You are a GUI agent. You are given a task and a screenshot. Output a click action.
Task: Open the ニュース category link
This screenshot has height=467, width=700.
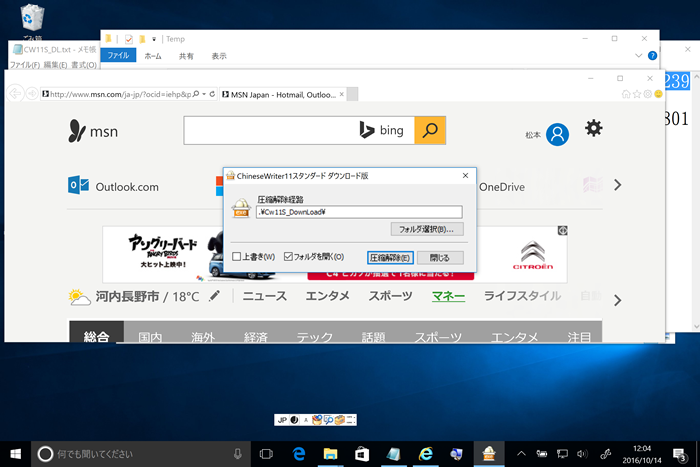(265, 296)
